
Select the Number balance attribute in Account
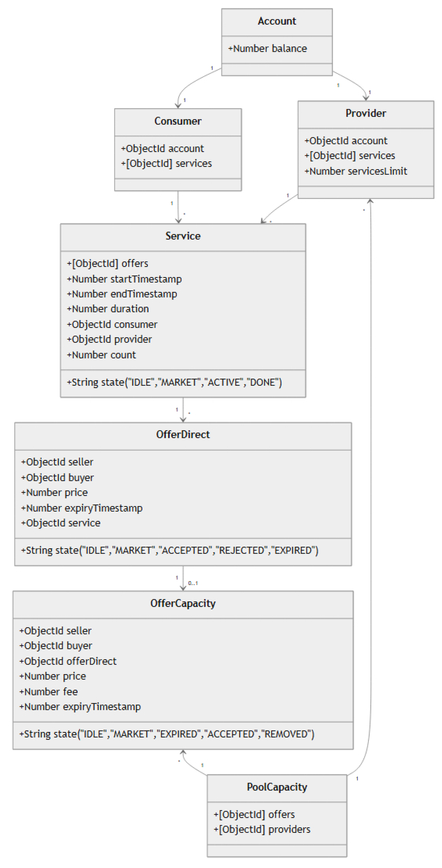pos(267,49)
